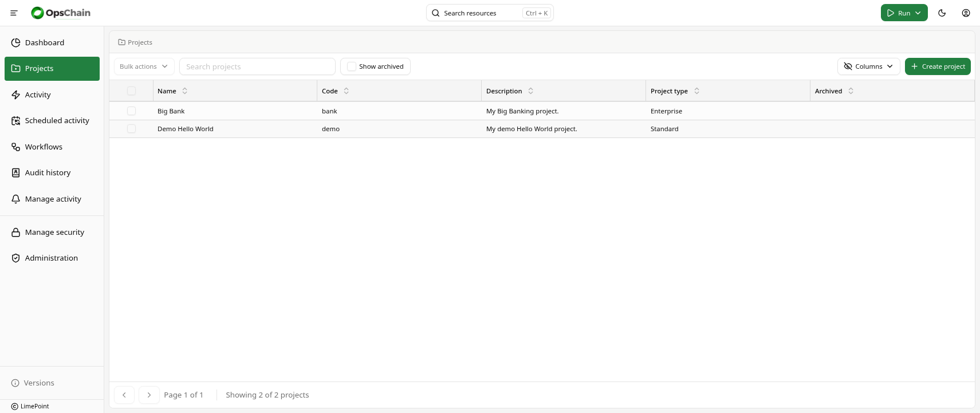This screenshot has height=413, width=980.
Task: Go to Activity in sidebar
Action: [52, 95]
